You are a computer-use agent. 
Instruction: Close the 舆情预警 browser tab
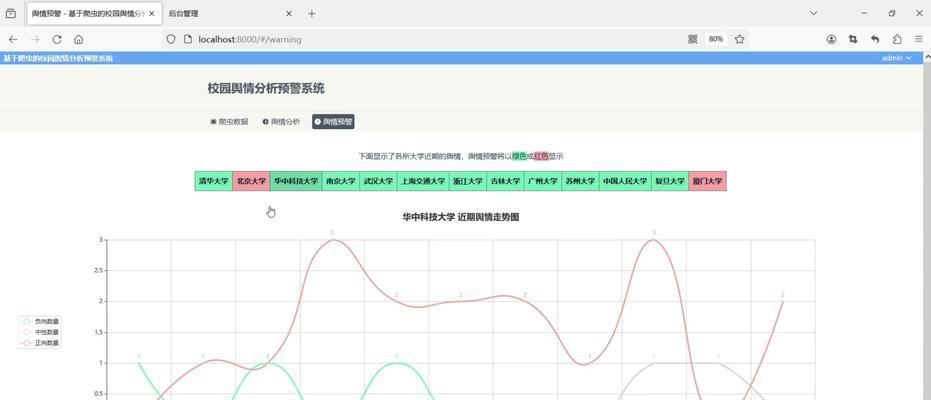tap(152, 14)
